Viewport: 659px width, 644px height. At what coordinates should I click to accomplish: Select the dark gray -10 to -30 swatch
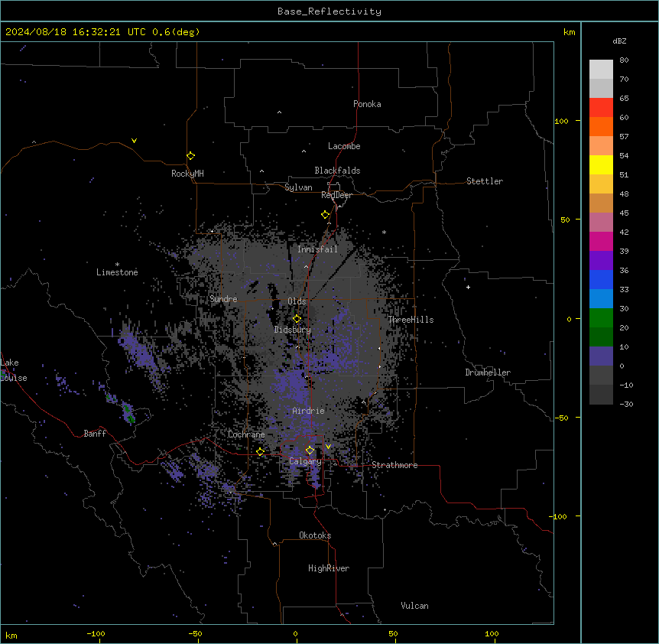click(x=601, y=395)
